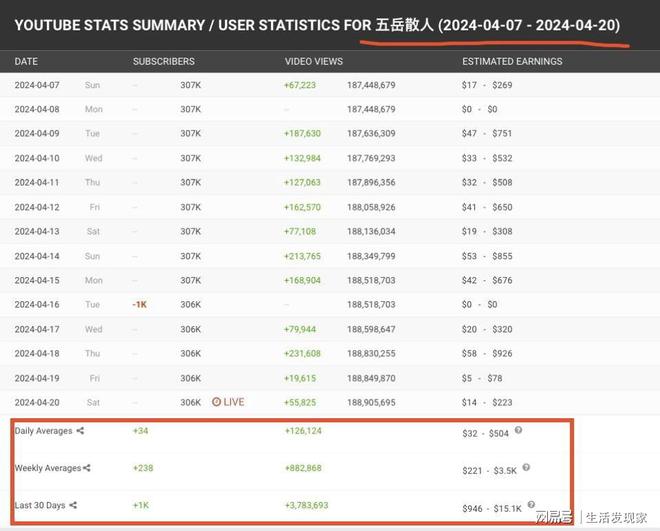Select date 2024-04-20

[x=37, y=402]
